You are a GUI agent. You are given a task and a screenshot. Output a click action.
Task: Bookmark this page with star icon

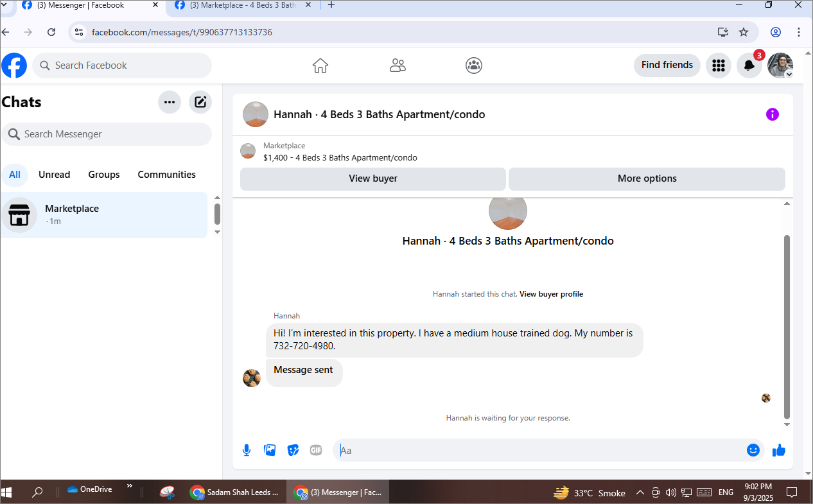click(744, 32)
